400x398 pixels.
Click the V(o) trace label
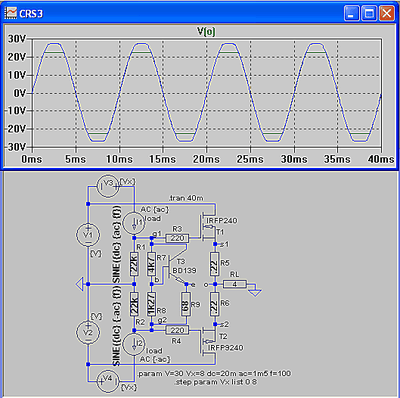pos(206,32)
